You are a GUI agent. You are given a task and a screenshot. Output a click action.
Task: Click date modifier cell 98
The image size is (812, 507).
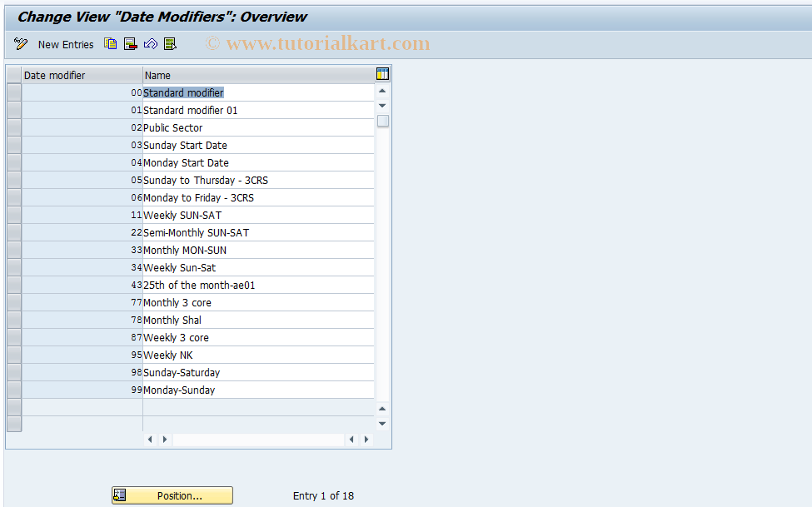(x=82, y=372)
